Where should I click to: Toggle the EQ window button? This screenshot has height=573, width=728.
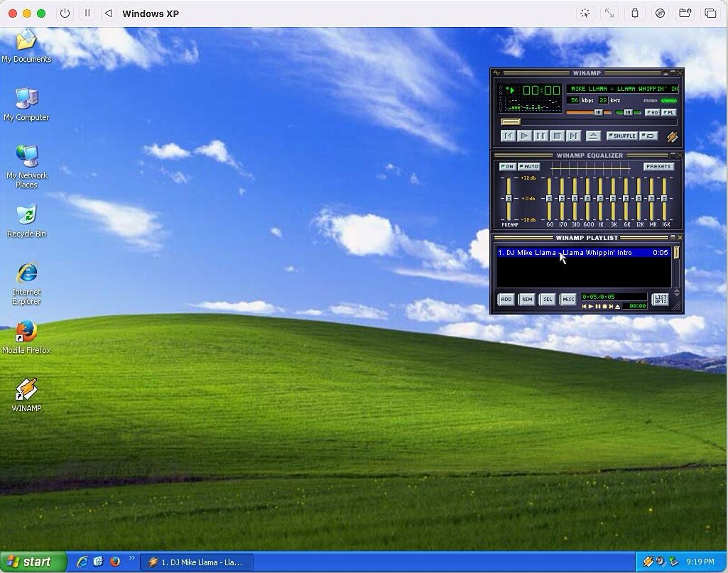tap(652, 112)
